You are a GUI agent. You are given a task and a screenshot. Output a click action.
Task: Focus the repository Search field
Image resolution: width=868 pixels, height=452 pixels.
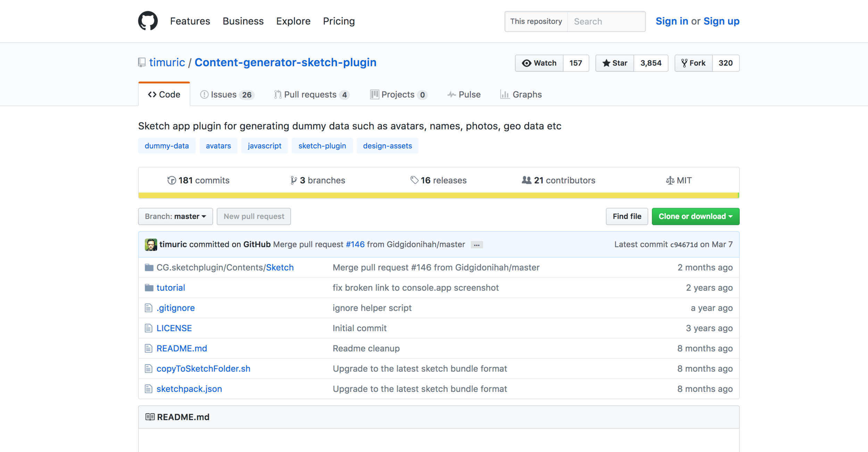point(606,22)
